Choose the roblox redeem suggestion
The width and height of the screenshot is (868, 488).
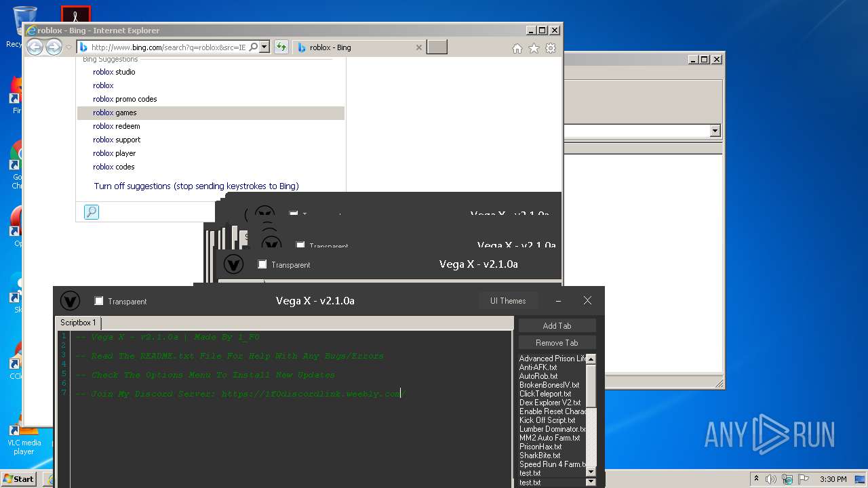pyautogui.click(x=211, y=126)
